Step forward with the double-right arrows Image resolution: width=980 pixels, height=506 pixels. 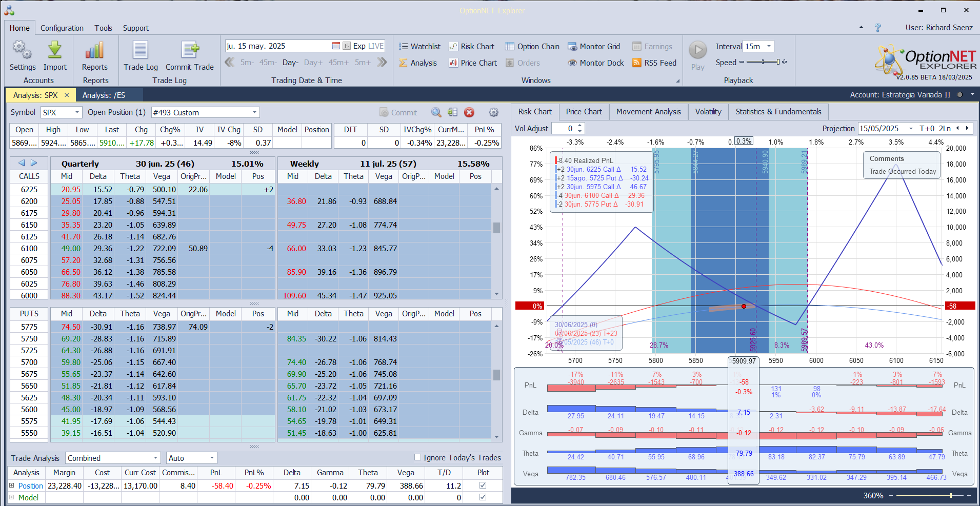click(x=382, y=63)
